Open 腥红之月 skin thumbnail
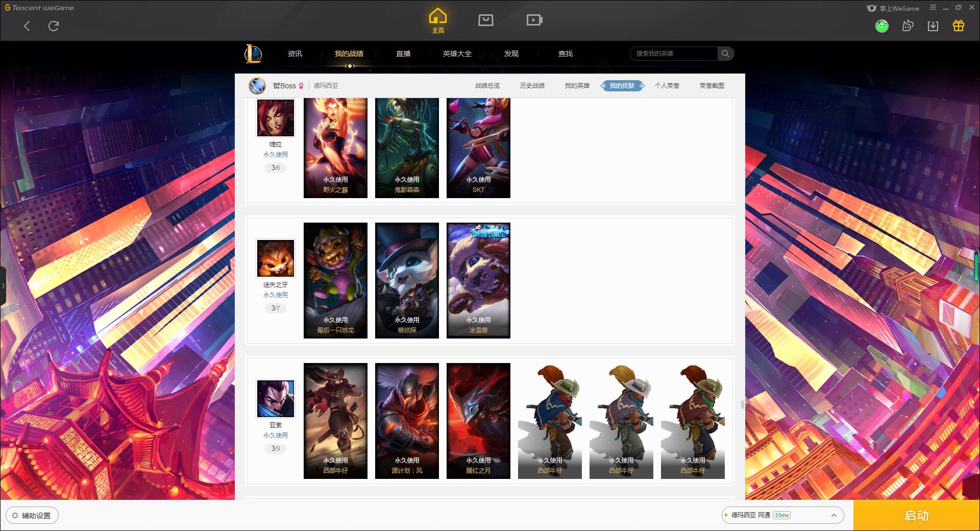This screenshot has width=980, height=531. pos(478,421)
